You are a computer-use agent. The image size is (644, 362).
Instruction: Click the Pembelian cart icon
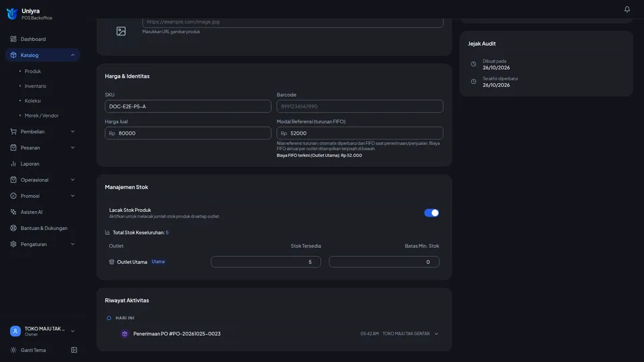(13, 131)
